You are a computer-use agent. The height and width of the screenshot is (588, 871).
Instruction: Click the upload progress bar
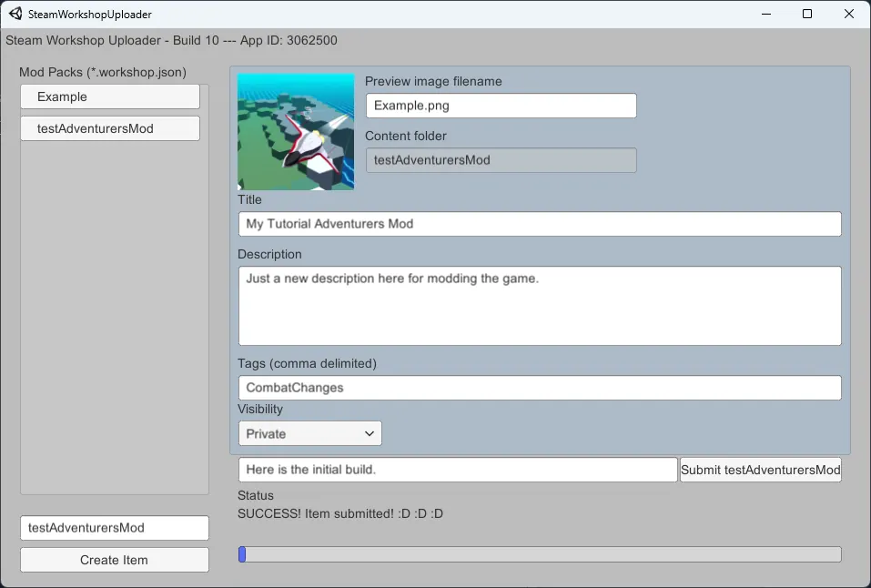(540, 554)
